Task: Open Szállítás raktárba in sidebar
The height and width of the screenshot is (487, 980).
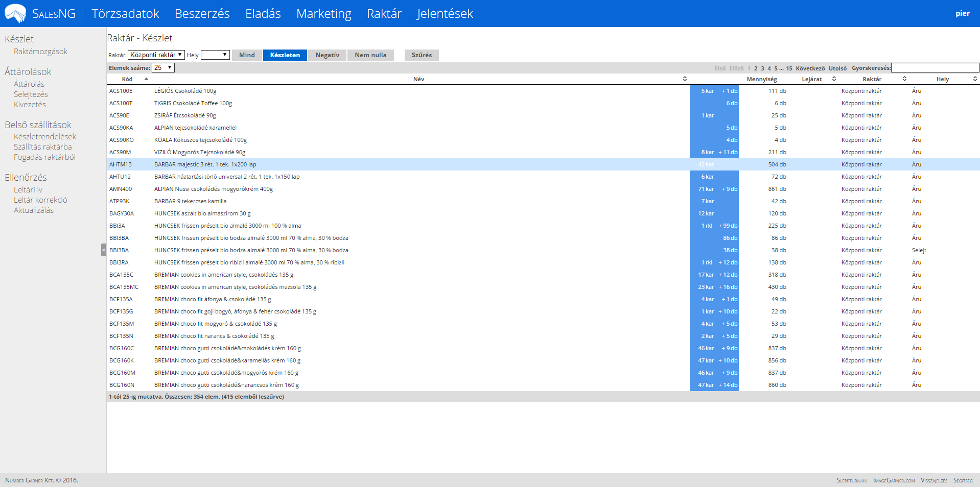Action: (43, 147)
